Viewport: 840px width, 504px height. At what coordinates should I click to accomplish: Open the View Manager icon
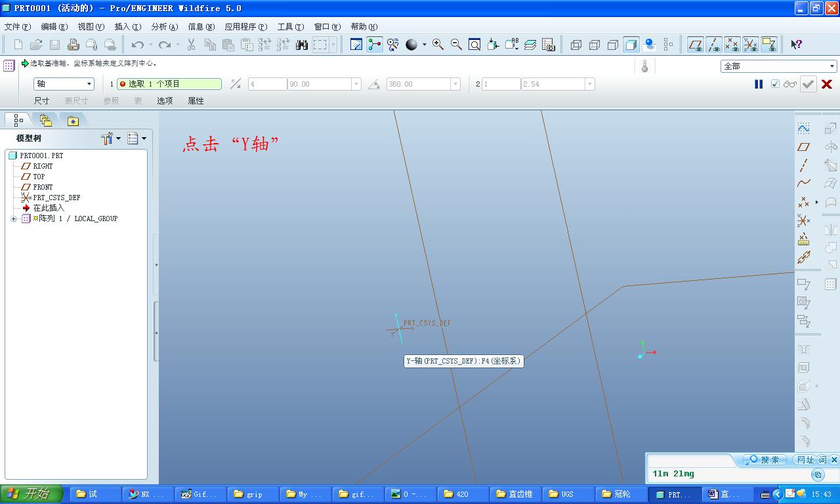click(549, 45)
